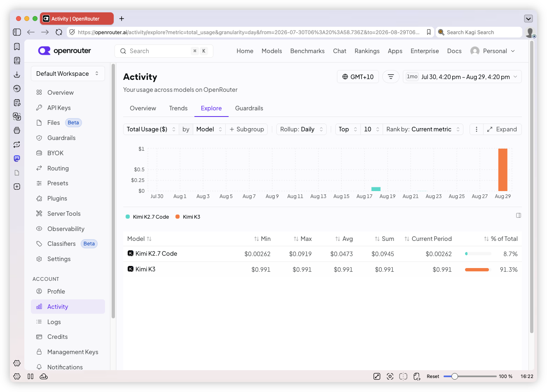547x392 pixels.
Task: Click the teal Aug 18 chart bar
Action: (x=376, y=189)
